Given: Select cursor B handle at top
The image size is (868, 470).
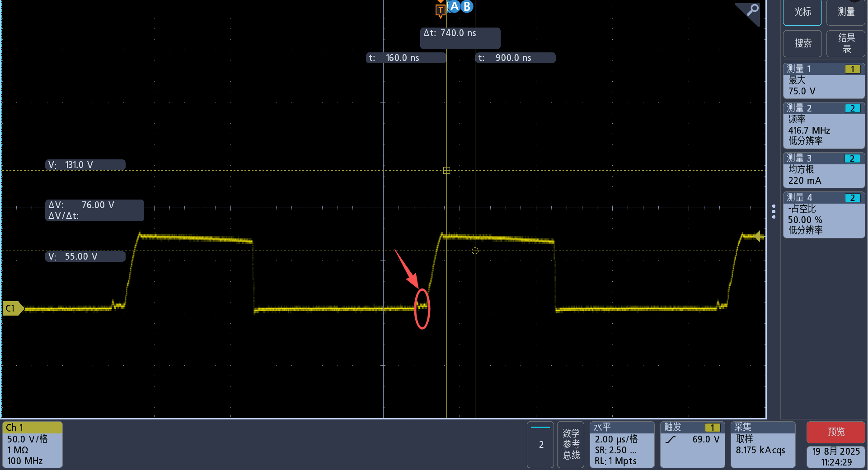Looking at the screenshot, I should pyautogui.click(x=467, y=6).
